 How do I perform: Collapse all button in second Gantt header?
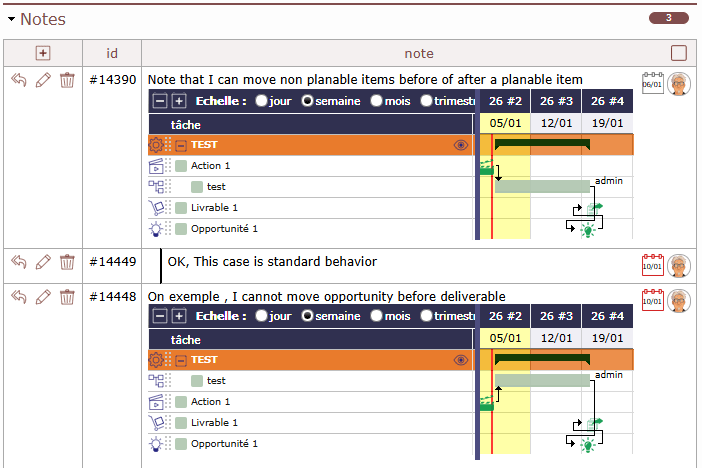(x=159, y=316)
